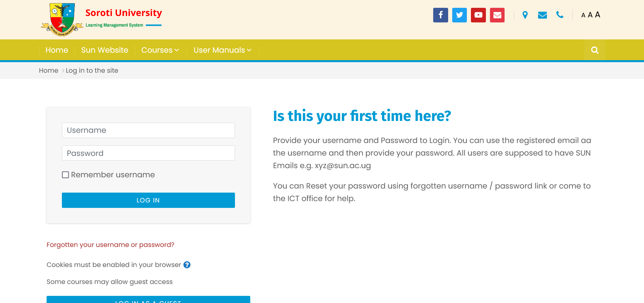Expand the User Manuals dropdown
The image size is (644, 303).
pos(222,50)
